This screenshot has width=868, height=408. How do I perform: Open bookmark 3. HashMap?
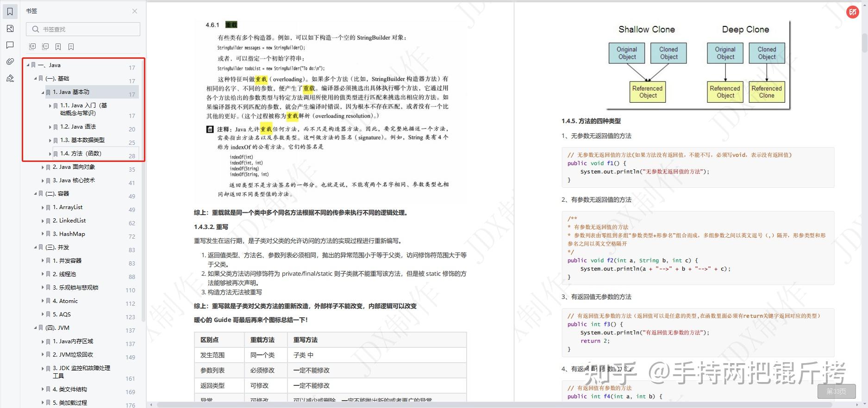click(x=69, y=234)
